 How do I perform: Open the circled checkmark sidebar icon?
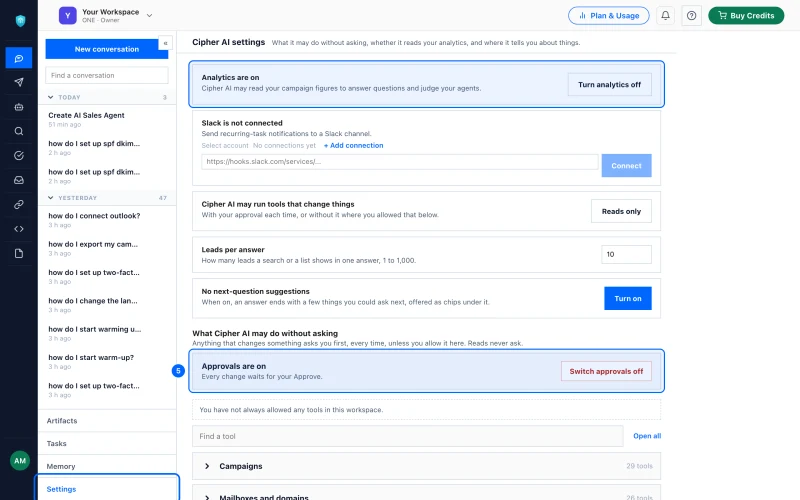click(x=19, y=156)
